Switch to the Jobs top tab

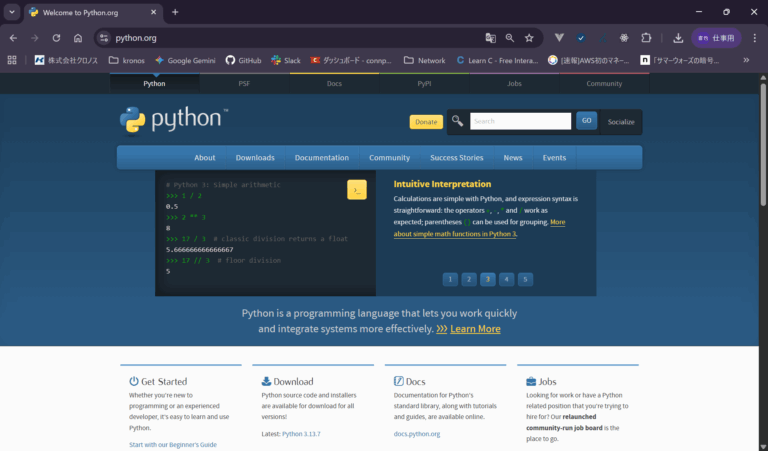pos(514,84)
